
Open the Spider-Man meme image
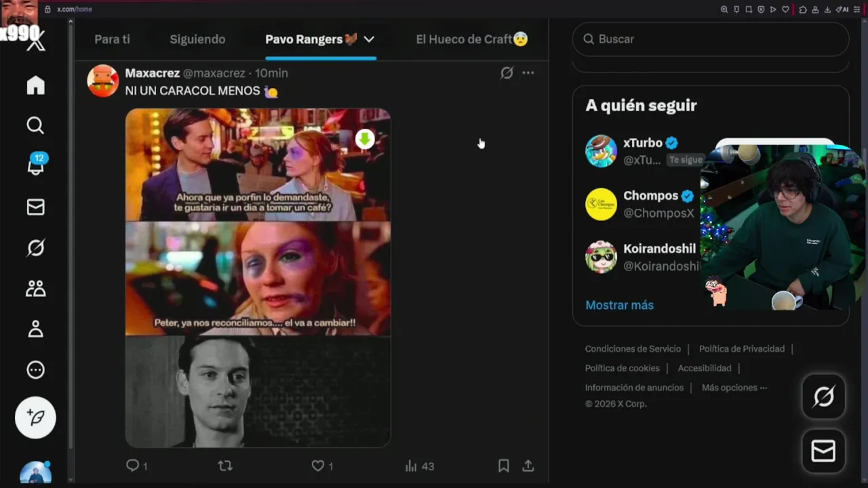258,278
